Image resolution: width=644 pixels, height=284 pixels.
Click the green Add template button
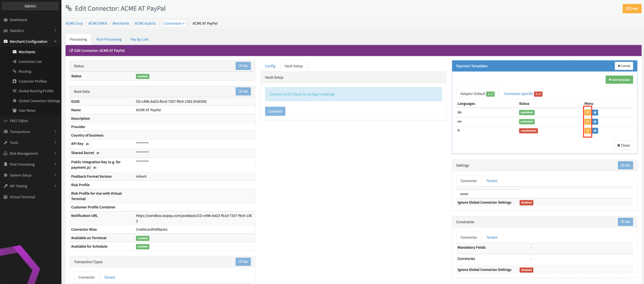[x=619, y=80]
